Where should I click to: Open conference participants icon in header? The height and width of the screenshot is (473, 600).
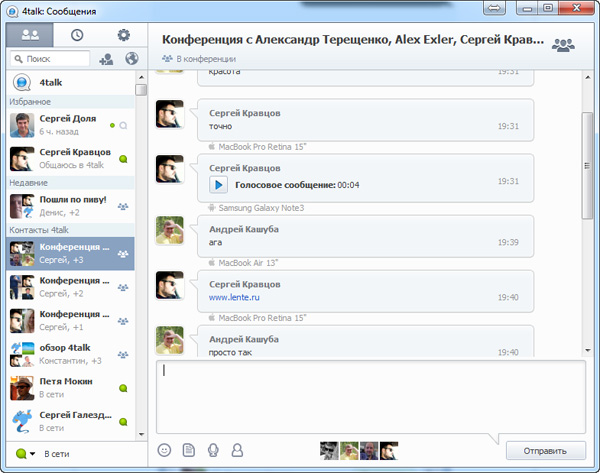tap(563, 45)
